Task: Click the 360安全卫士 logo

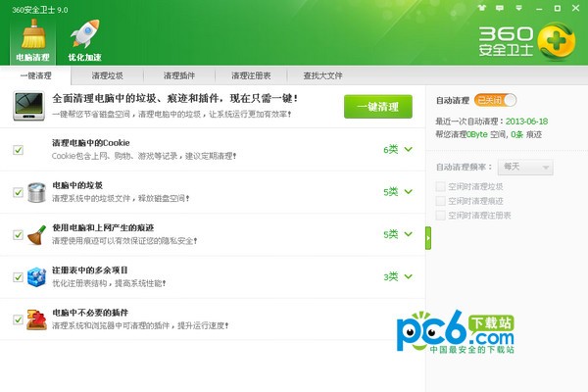Action: pyautogui.click(x=527, y=41)
